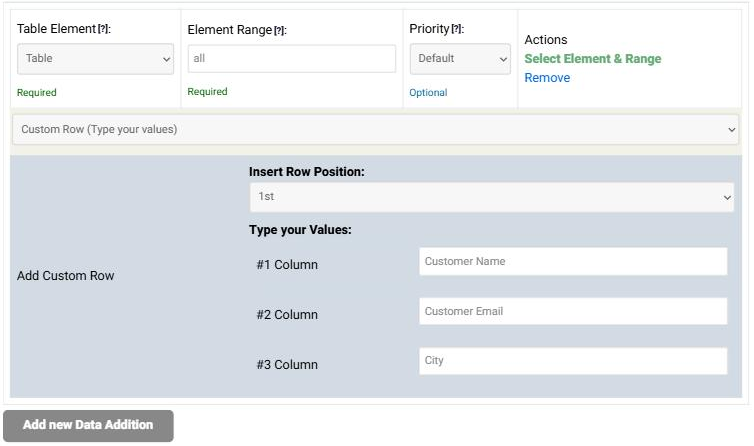
Task: Click the Customer Email input field
Action: (x=573, y=311)
